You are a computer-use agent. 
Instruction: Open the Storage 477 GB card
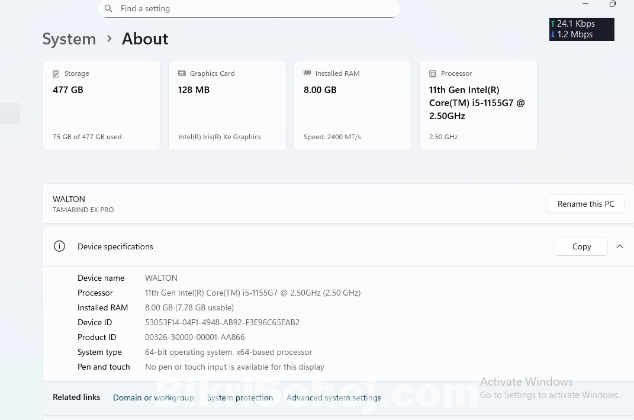point(101,106)
